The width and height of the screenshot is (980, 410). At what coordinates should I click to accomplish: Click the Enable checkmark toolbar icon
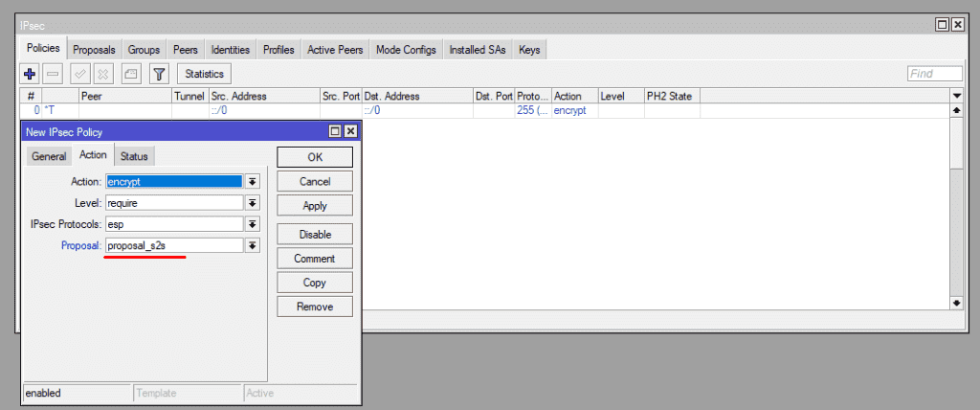click(81, 74)
